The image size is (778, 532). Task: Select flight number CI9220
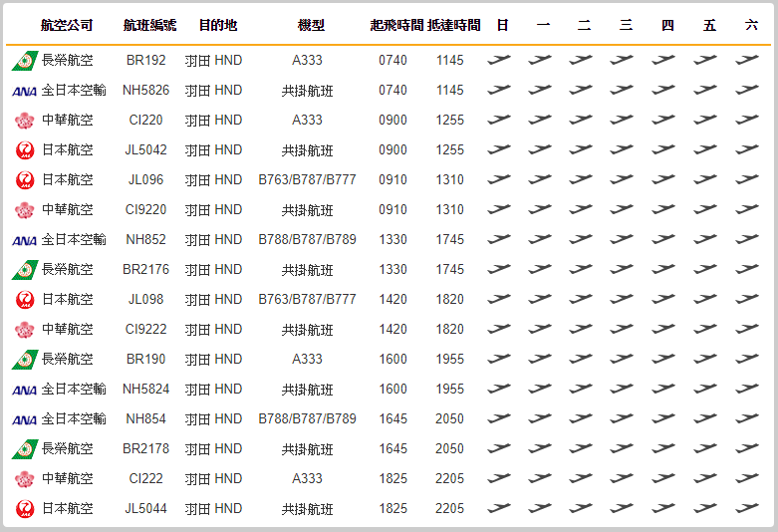(145, 210)
